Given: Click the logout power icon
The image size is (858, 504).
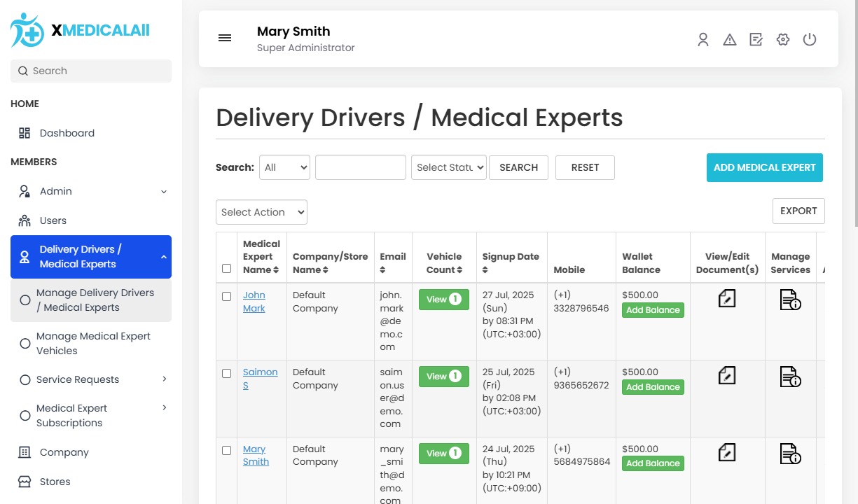Looking at the screenshot, I should [810, 39].
